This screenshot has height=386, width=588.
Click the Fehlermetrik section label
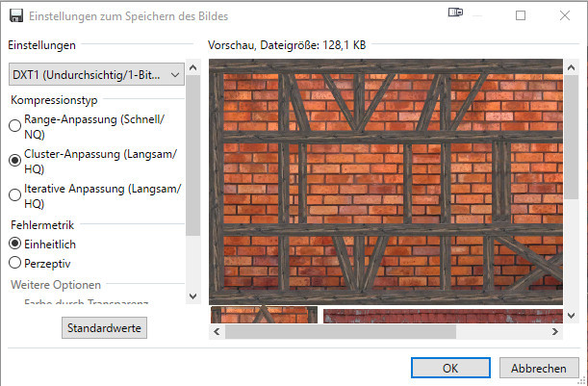pos(42,225)
